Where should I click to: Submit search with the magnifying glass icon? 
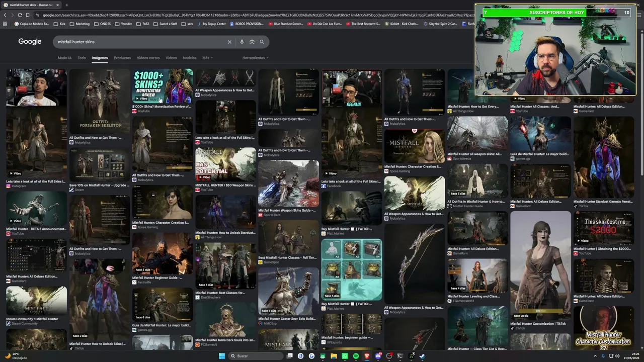tap(262, 42)
